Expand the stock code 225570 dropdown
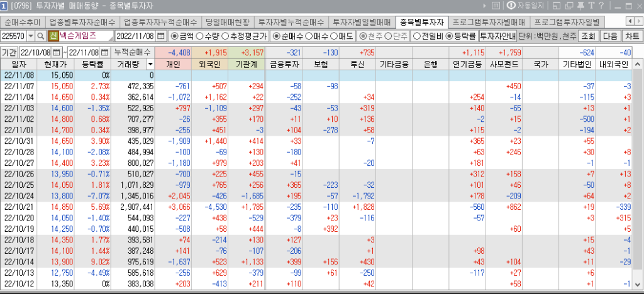Screen dimensions: 644x294 [30, 36]
